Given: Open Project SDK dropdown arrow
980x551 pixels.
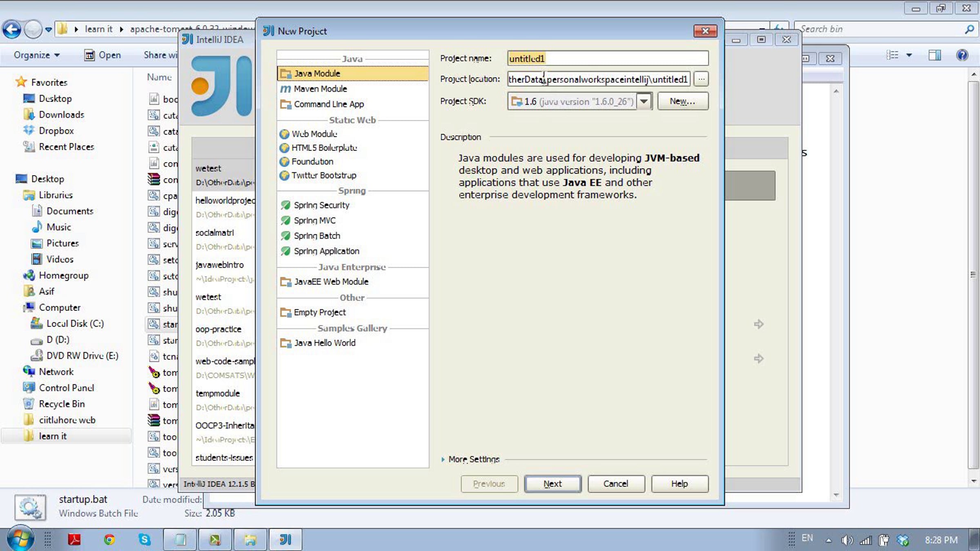Looking at the screenshot, I should (x=644, y=101).
